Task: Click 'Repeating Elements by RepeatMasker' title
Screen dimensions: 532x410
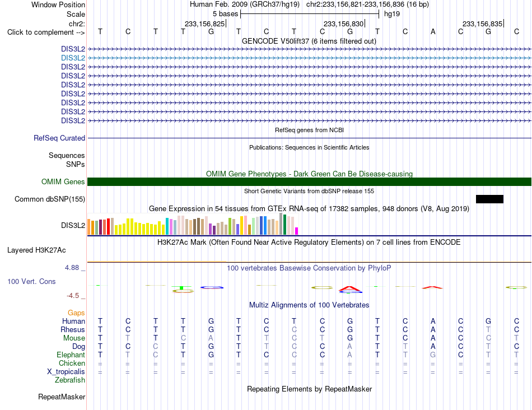Action: pyautogui.click(x=310, y=389)
